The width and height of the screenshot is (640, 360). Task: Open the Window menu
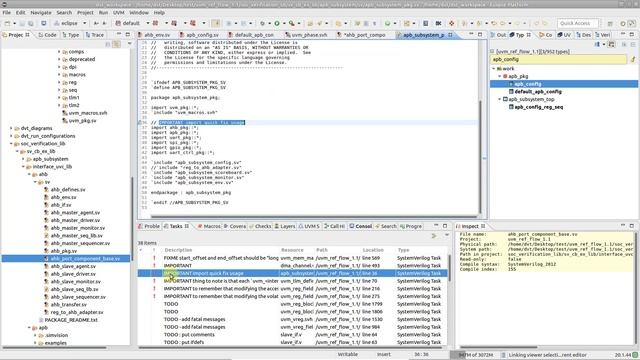[x=139, y=13]
